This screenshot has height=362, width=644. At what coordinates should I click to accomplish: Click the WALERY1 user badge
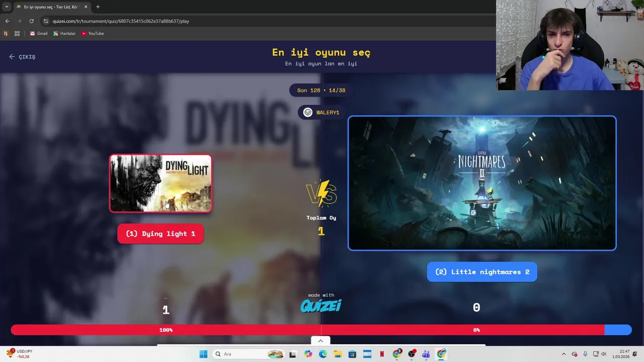tap(321, 113)
